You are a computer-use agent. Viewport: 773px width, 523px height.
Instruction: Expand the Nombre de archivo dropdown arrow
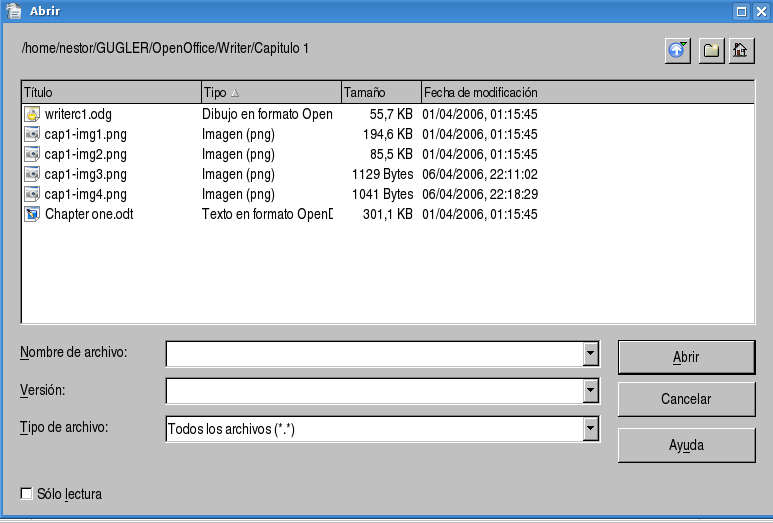coord(591,354)
